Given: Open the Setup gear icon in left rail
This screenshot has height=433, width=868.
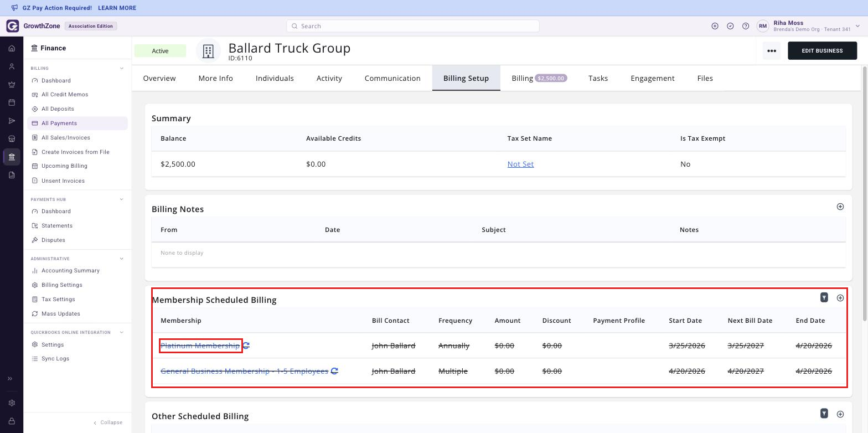Looking at the screenshot, I should tap(12, 403).
